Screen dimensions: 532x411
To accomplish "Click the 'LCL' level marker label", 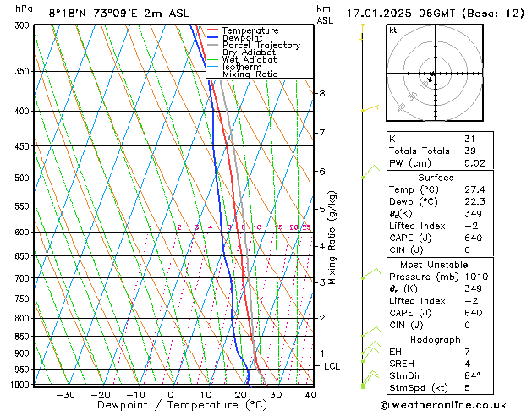I will [332, 366].
